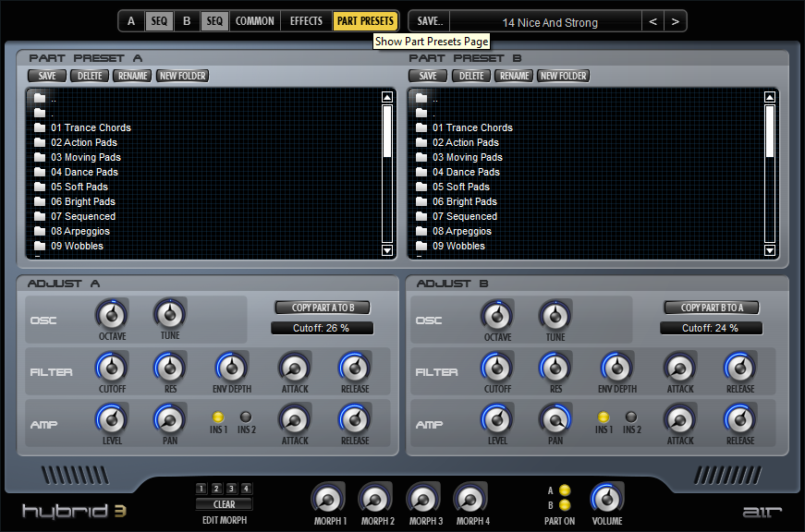Toggle INS 1 in Adjust A

[x=218, y=417]
